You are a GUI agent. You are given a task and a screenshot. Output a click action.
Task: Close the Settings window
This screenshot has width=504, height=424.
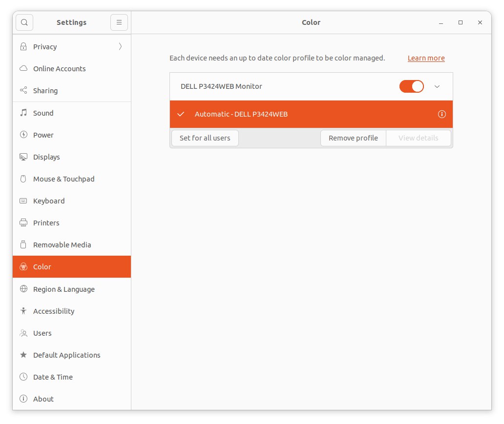coord(480,22)
